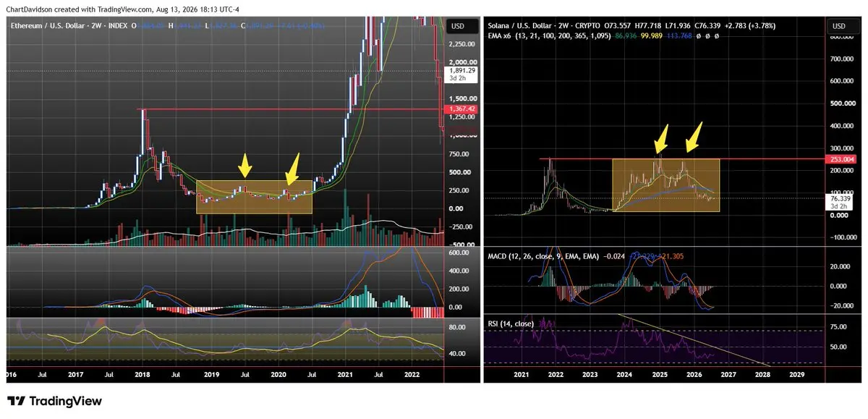Click the TradingView logo at the bottom
Screen dimensions: 868x419
click(x=54, y=401)
